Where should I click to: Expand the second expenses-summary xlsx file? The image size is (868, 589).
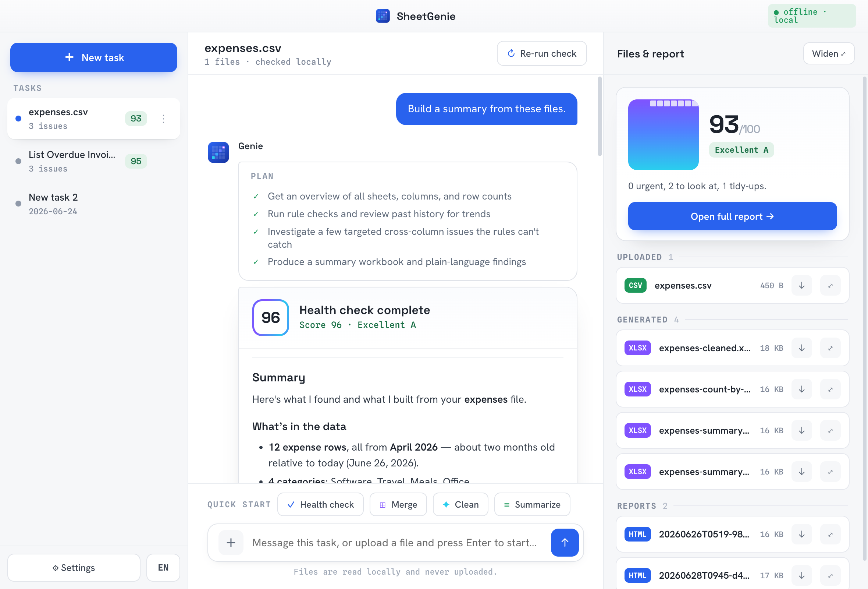[x=830, y=472]
